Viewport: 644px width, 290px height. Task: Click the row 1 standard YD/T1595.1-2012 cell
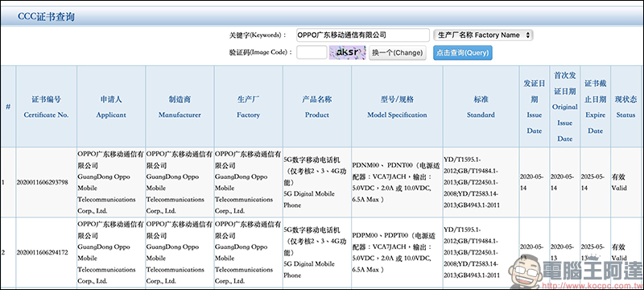(481, 182)
